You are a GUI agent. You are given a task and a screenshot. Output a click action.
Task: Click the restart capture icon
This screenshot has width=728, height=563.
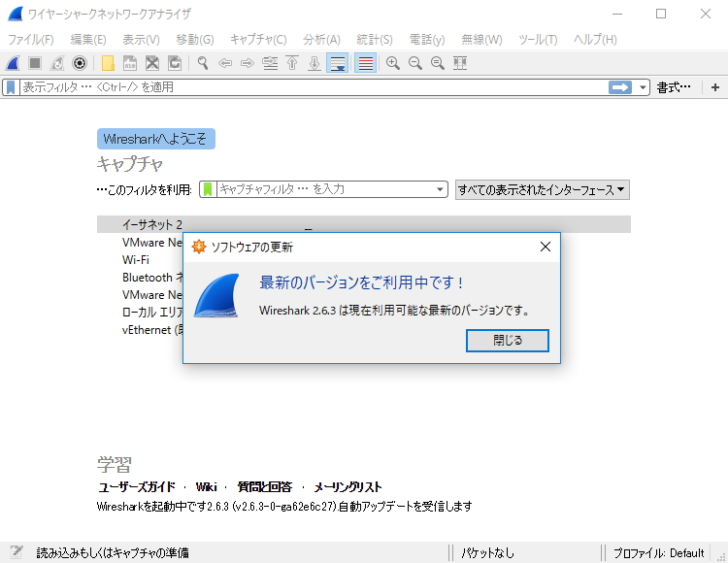coord(57,63)
